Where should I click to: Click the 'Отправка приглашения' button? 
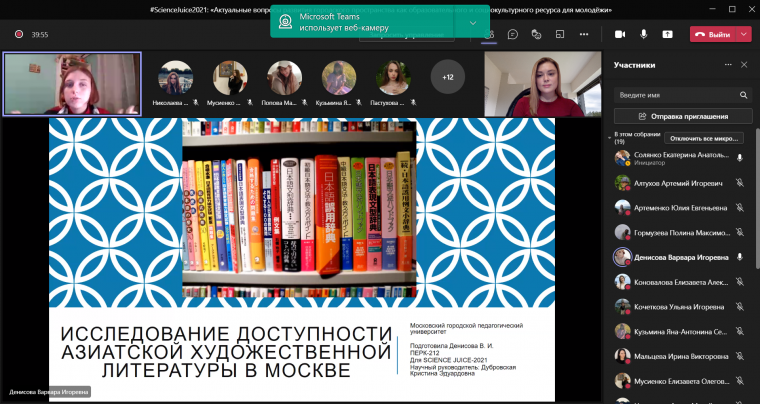click(684, 116)
